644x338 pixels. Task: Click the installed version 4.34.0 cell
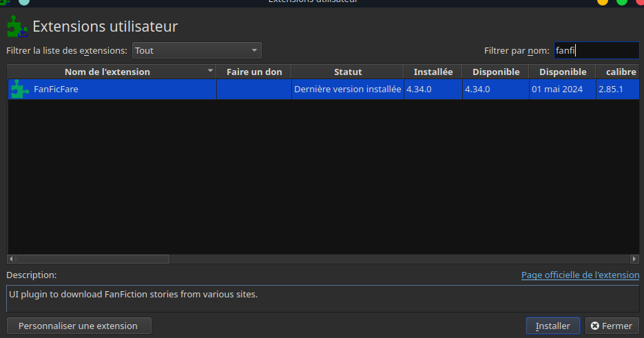coord(433,89)
